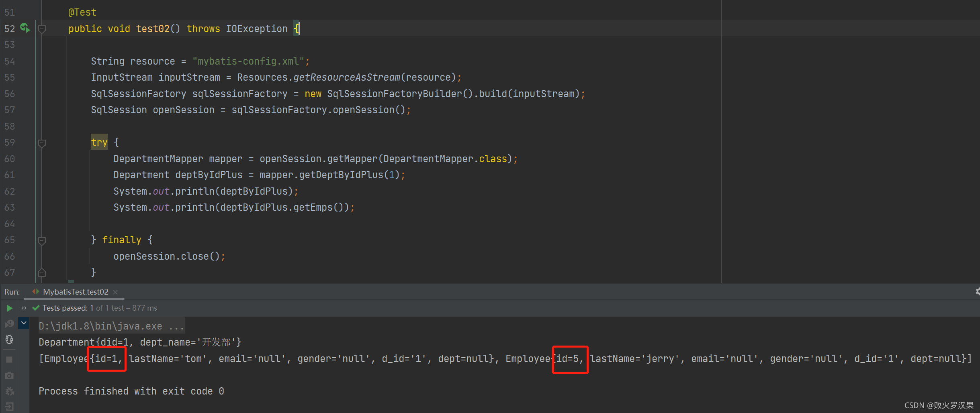This screenshot has height=413, width=980.
Task: Click lastName='jerry' in console output
Action: [x=634, y=359]
